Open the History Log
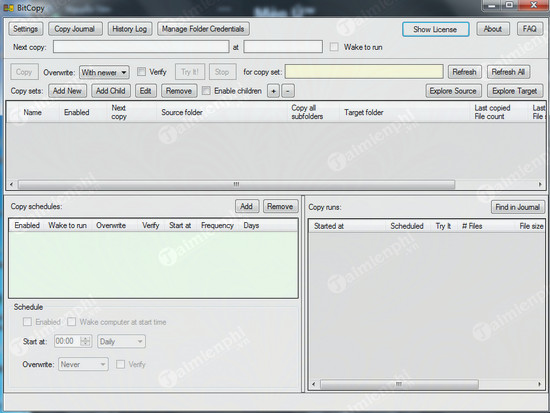Viewport: 550px width, 413px height. click(x=129, y=29)
